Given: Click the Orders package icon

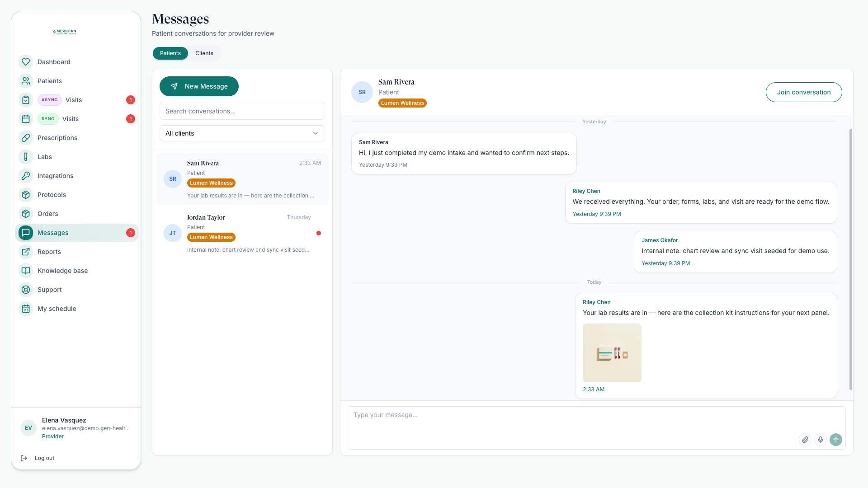Looking at the screenshot, I should point(26,214).
